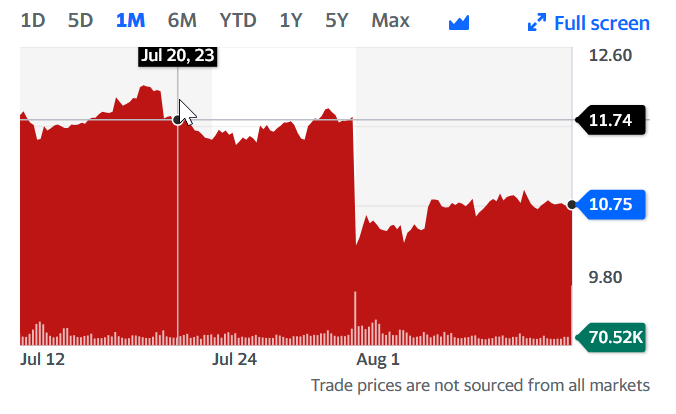Click the green 70.52K volume label

pyautogui.click(x=609, y=337)
